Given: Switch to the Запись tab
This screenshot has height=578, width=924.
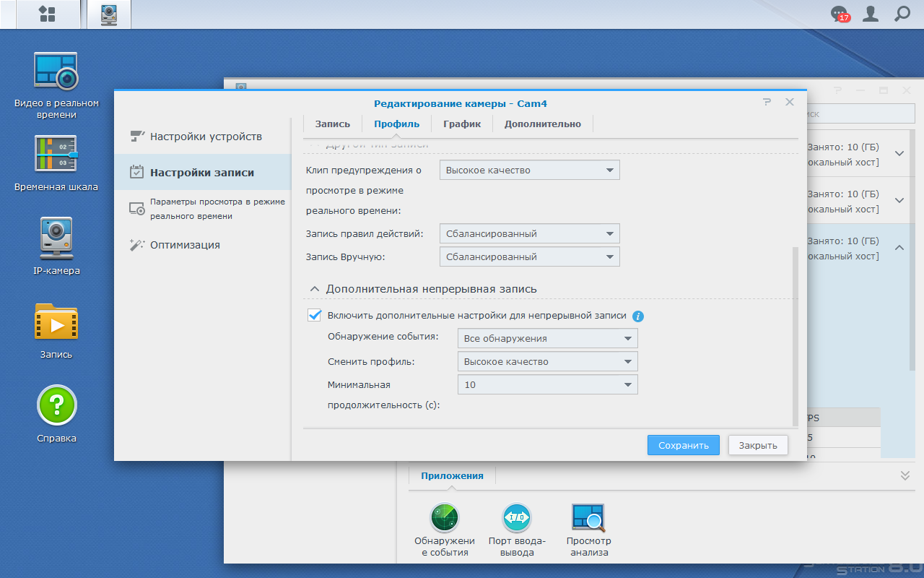Looking at the screenshot, I should (x=333, y=124).
